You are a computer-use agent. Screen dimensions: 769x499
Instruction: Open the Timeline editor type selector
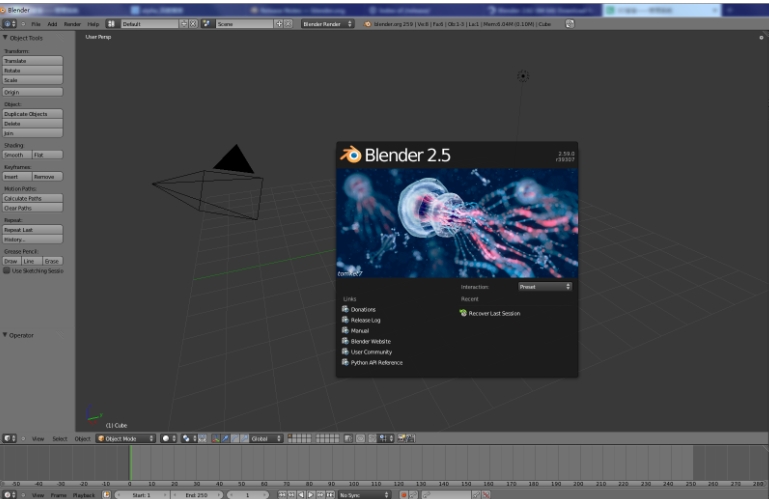pos(9,495)
